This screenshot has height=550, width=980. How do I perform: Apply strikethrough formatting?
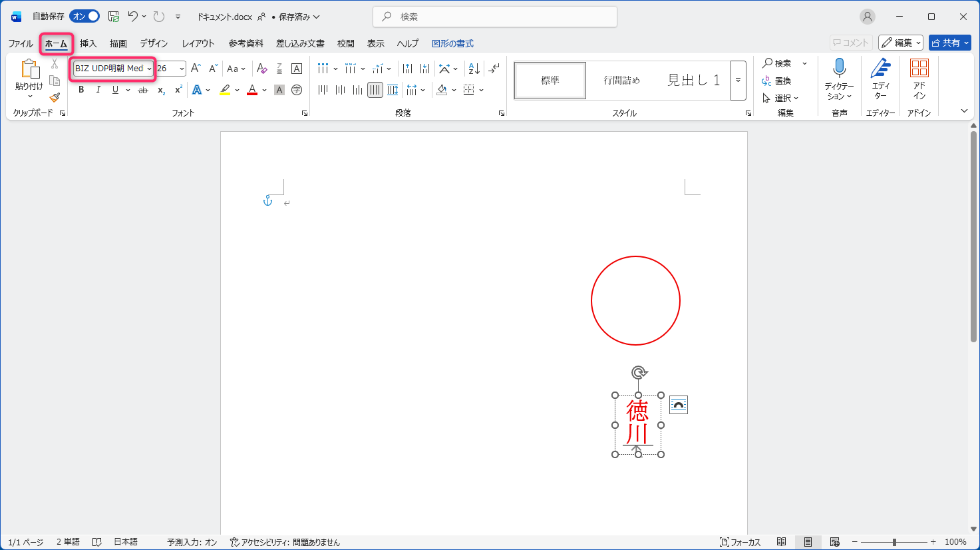pos(143,90)
